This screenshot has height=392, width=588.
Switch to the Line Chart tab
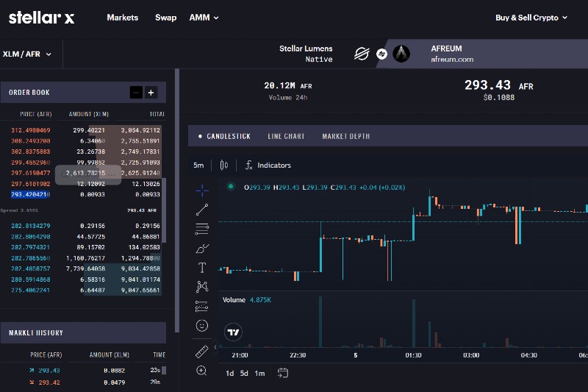(x=286, y=136)
